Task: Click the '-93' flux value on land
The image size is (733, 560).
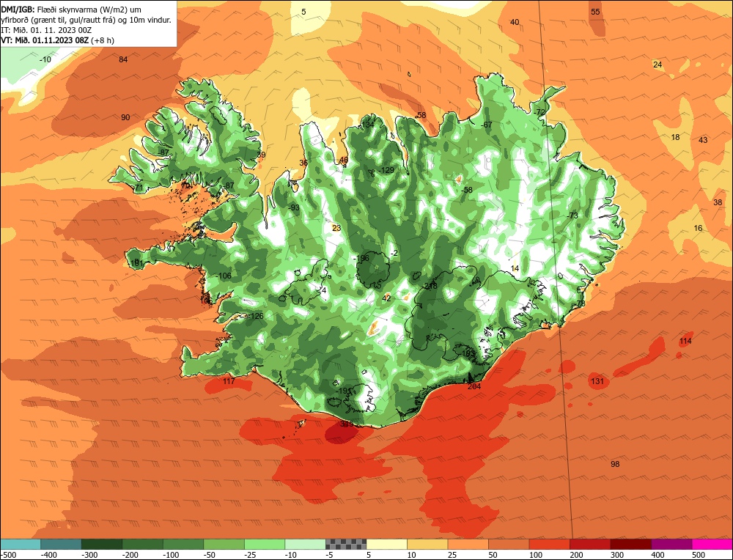Action: [294, 207]
